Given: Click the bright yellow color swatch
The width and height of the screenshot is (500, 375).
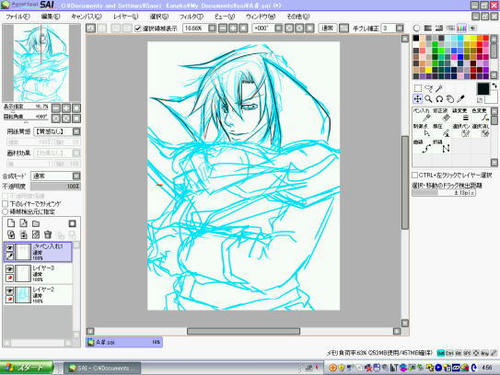Looking at the screenshot, I should click(429, 70).
